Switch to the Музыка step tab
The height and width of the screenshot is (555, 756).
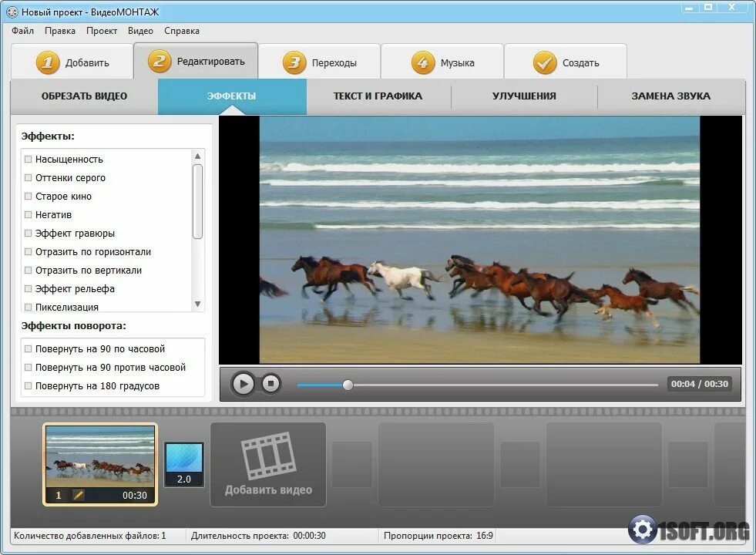442,62
